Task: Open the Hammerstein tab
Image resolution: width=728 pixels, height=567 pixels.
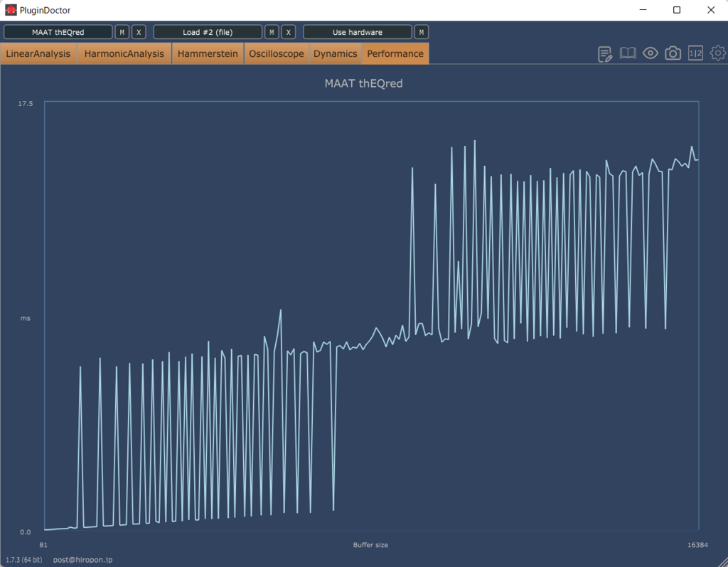Action: click(x=208, y=53)
